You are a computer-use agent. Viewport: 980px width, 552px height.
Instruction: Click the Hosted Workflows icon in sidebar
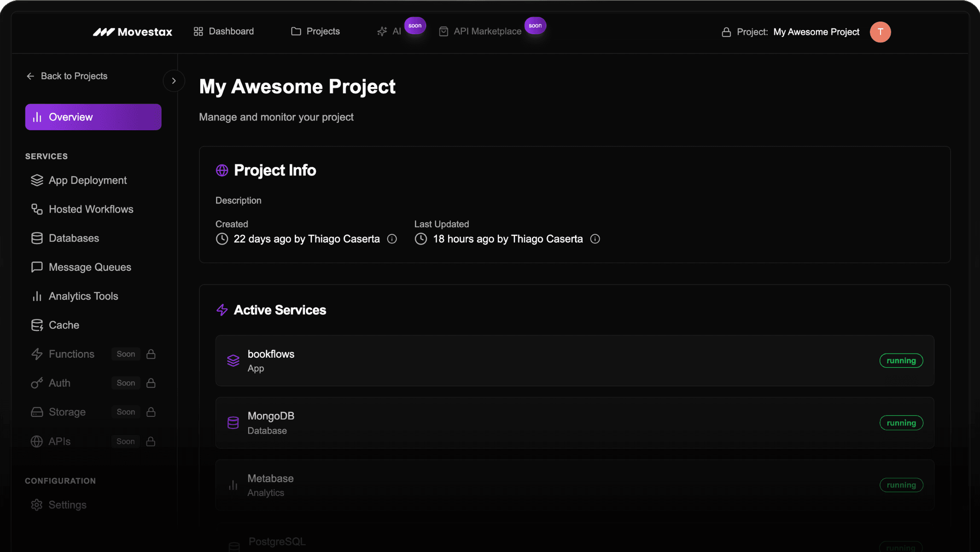(x=37, y=209)
